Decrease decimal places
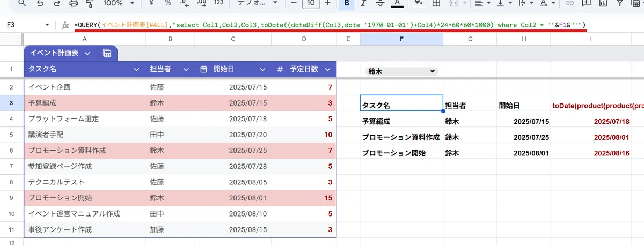 click(184, 3)
